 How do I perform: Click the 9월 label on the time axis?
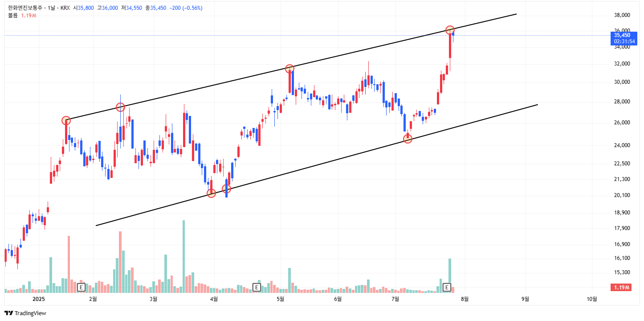click(526, 299)
